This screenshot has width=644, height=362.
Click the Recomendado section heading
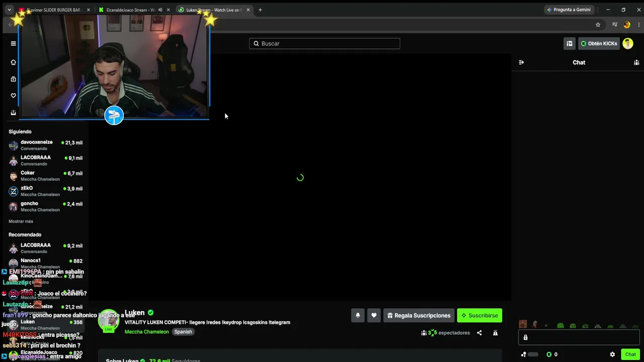pyautogui.click(x=25, y=235)
